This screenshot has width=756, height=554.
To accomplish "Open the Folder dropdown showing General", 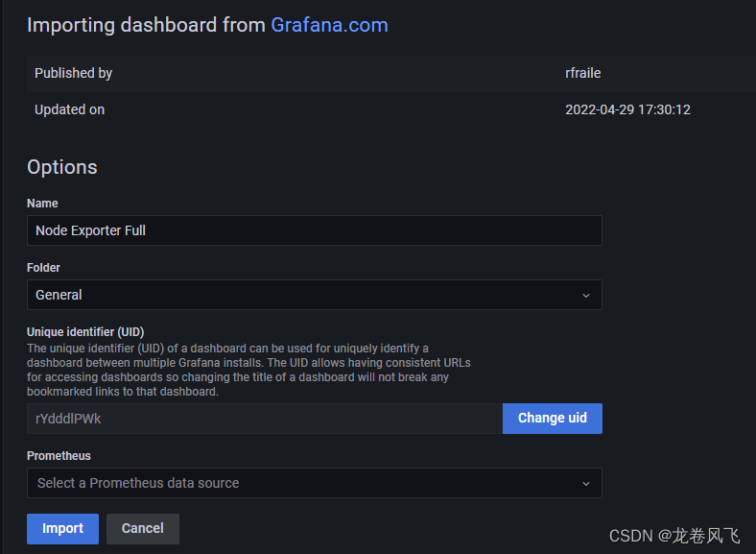I will click(315, 295).
